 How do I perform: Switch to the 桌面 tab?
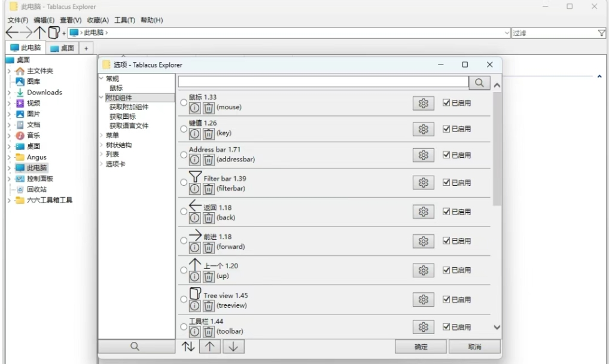coord(63,48)
